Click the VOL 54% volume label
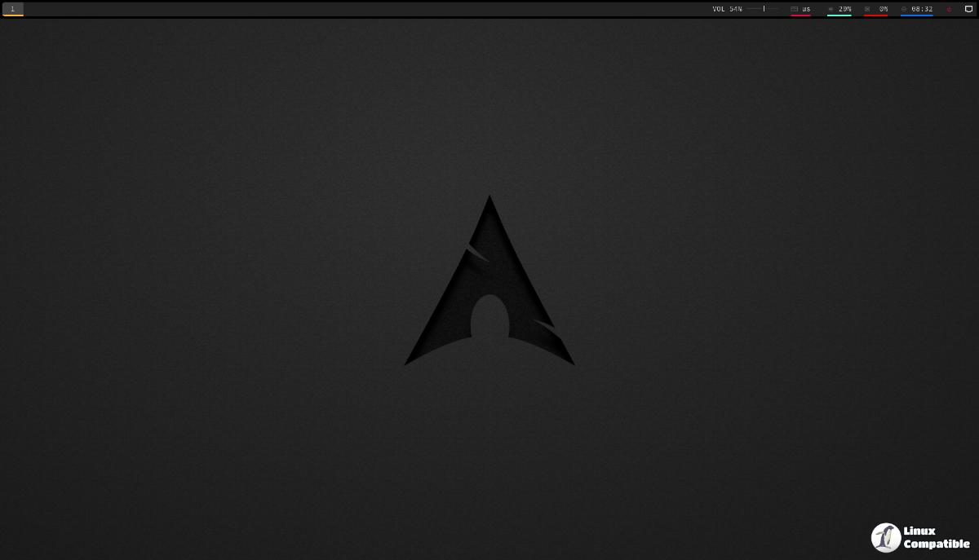Image resolution: width=979 pixels, height=560 pixels. coord(727,9)
